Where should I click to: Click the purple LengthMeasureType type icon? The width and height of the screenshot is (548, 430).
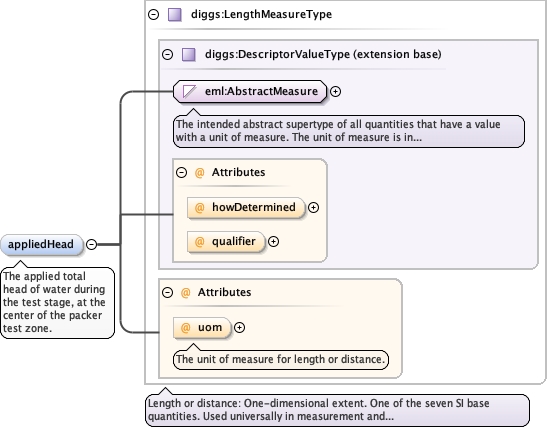point(175,15)
